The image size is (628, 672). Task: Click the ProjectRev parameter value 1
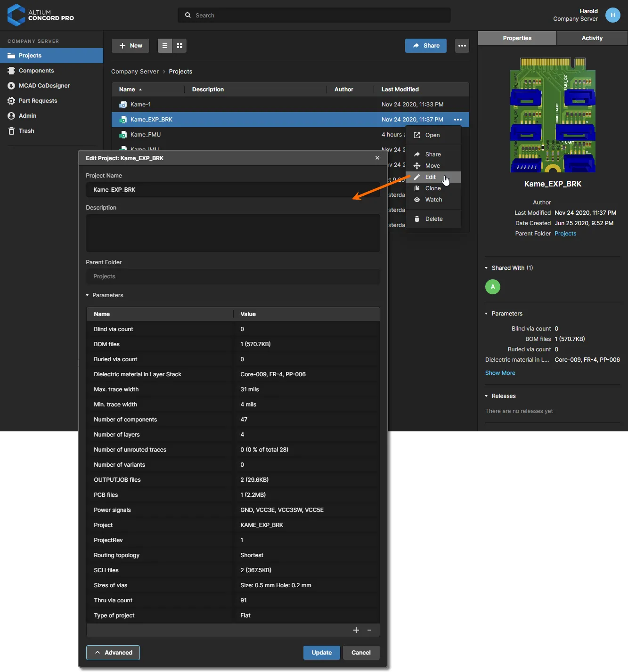click(242, 540)
